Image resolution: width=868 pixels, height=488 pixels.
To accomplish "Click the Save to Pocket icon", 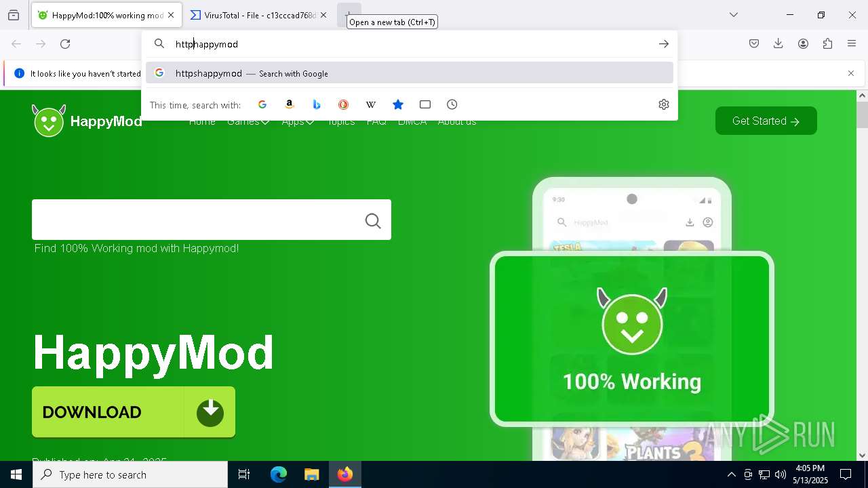I will coord(754,44).
